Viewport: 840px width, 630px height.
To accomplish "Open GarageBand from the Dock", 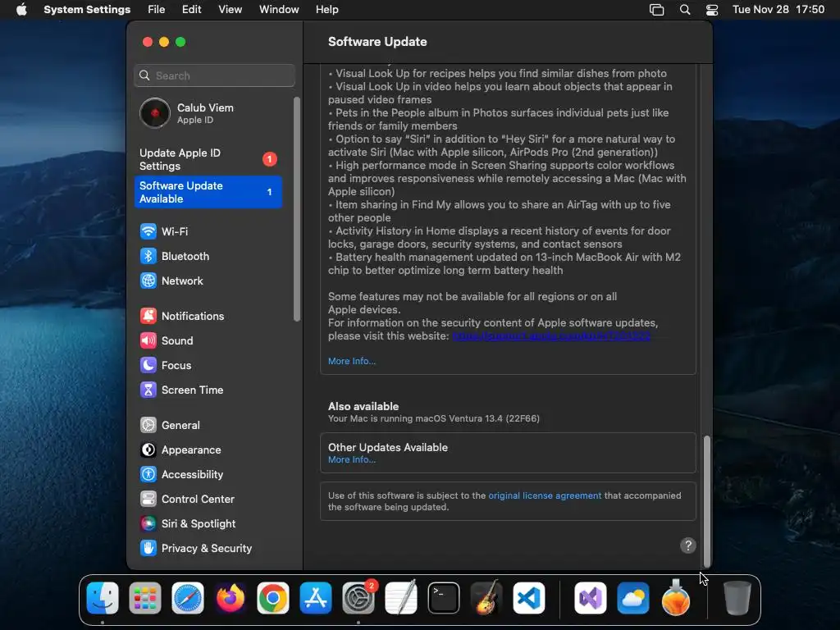I will 486,598.
